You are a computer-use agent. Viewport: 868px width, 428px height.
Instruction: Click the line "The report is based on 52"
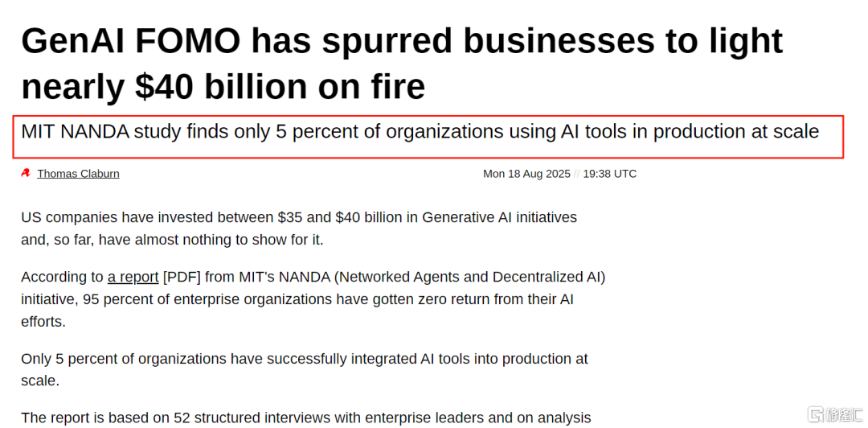306,418
